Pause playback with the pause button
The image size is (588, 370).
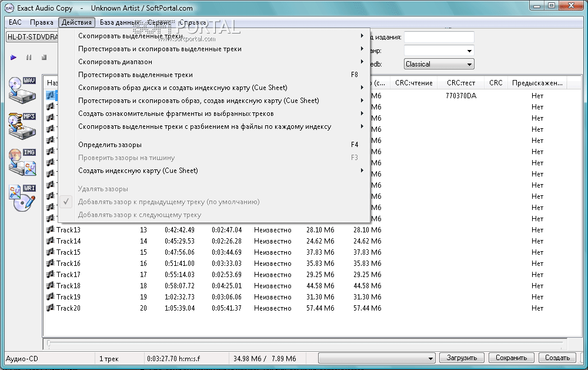point(29,58)
